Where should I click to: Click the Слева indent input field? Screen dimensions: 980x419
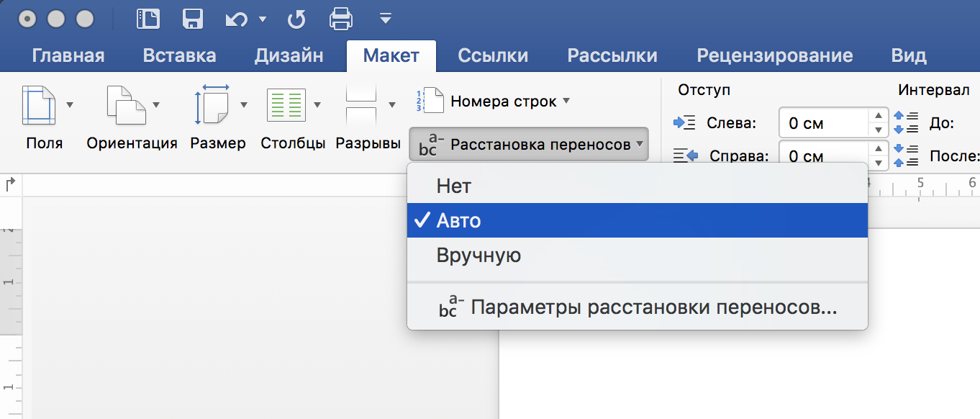click(824, 123)
